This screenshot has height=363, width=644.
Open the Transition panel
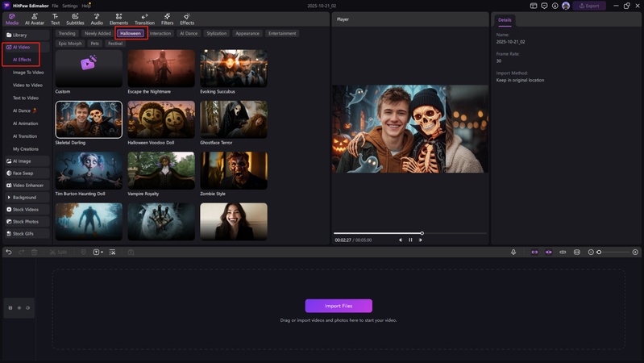point(144,19)
